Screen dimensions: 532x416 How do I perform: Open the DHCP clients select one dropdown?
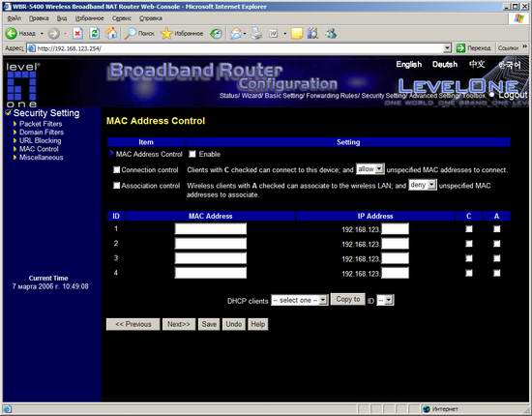(299, 300)
